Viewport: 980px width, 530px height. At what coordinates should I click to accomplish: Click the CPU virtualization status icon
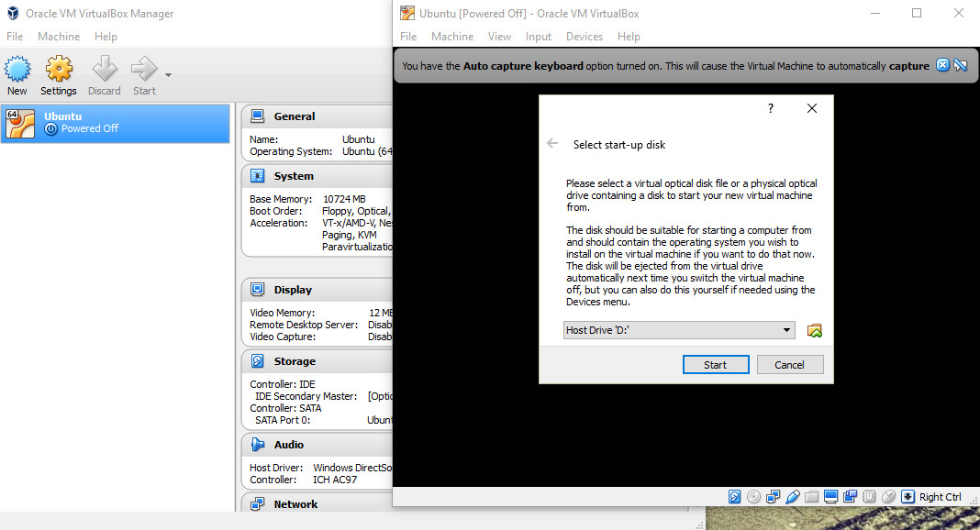[x=869, y=497]
